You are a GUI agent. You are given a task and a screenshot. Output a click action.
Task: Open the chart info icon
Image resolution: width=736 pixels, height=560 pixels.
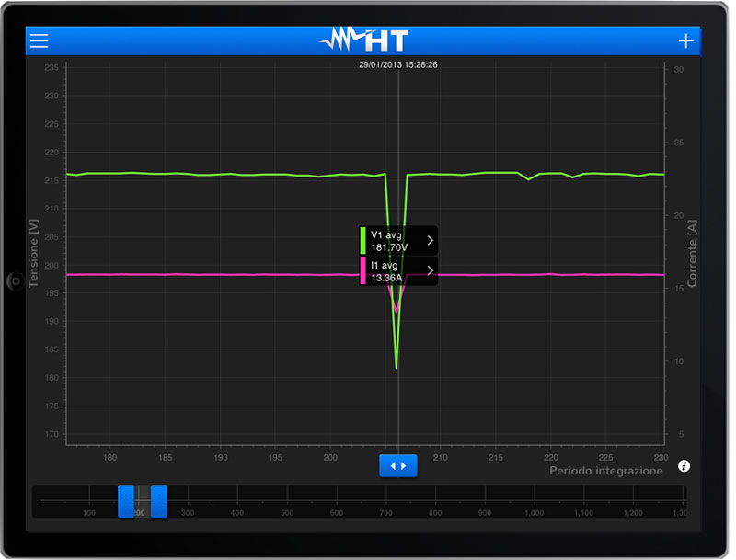coord(684,466)
